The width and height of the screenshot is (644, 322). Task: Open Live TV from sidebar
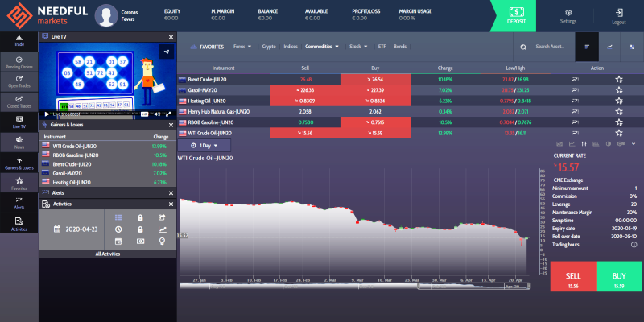click(19, 122)
